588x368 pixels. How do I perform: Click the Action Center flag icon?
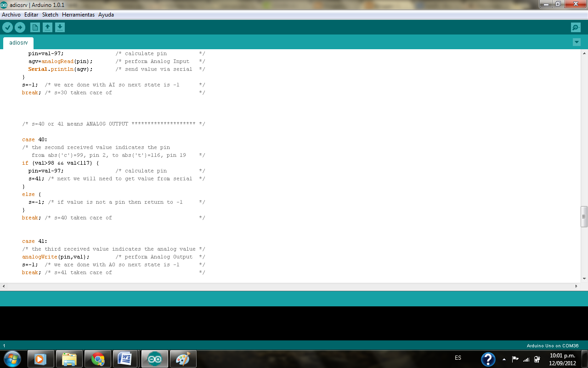point(515,359)
